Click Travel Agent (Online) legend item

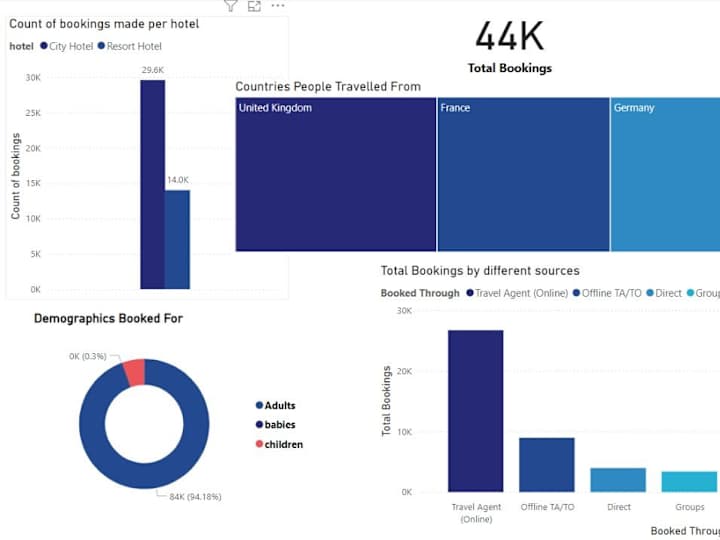coord(517,293)
